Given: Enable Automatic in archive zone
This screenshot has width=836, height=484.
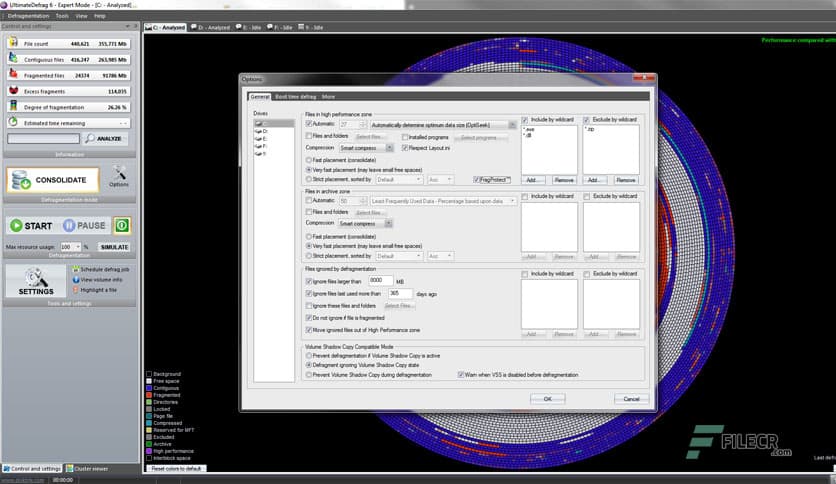Looking at the screenshot, I should [x=309, y=200].
